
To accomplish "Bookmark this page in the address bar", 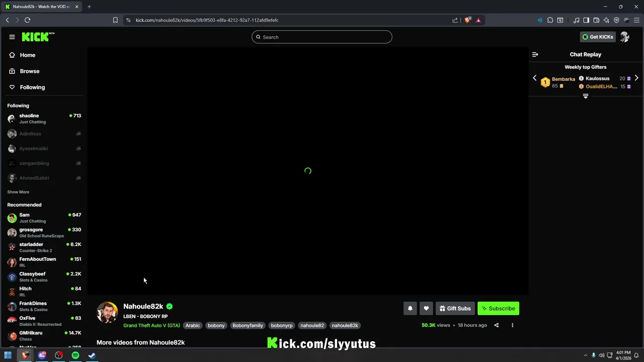I will point(115,20).
